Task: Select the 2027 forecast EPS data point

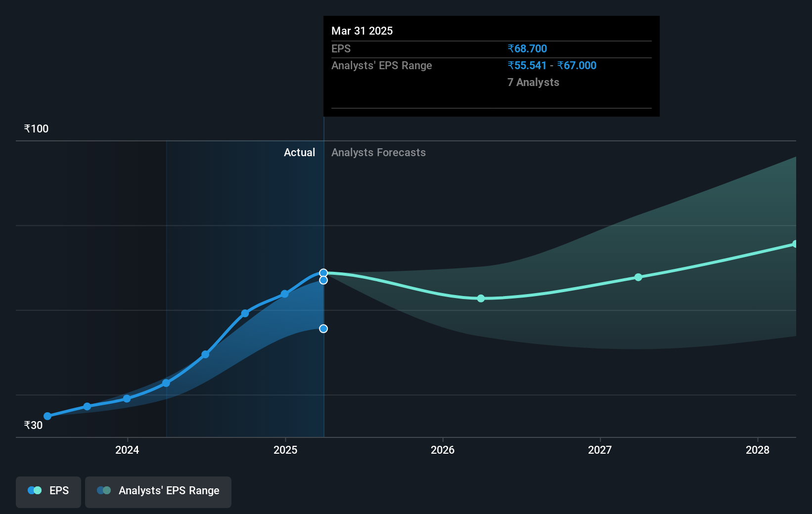Action: (x=638, y=277)
